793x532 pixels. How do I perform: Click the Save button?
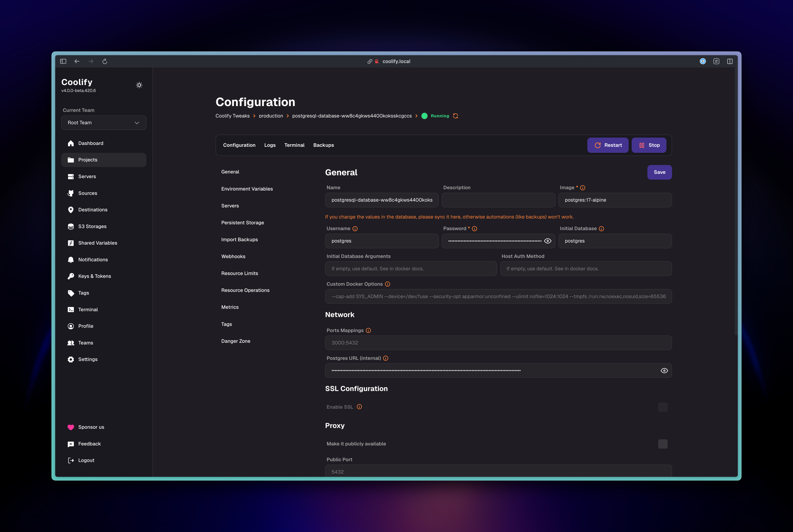pyautogui.click(x=659, y=172)
